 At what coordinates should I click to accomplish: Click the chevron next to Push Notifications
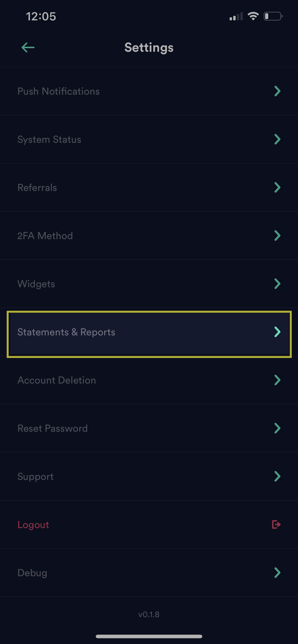[x=277, y=91]
